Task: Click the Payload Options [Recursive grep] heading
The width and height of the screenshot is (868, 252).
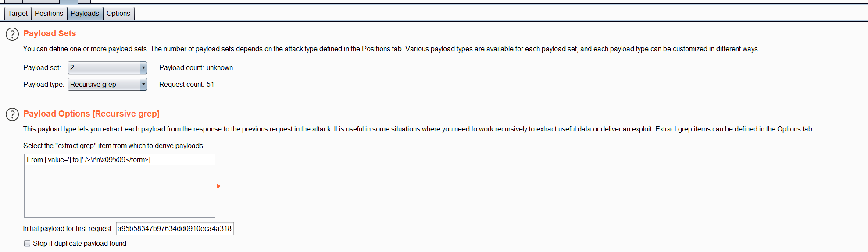Action: [x=91, y=114]
